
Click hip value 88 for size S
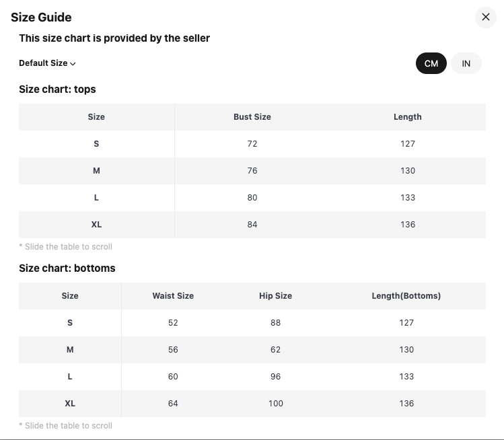point(275,323)
